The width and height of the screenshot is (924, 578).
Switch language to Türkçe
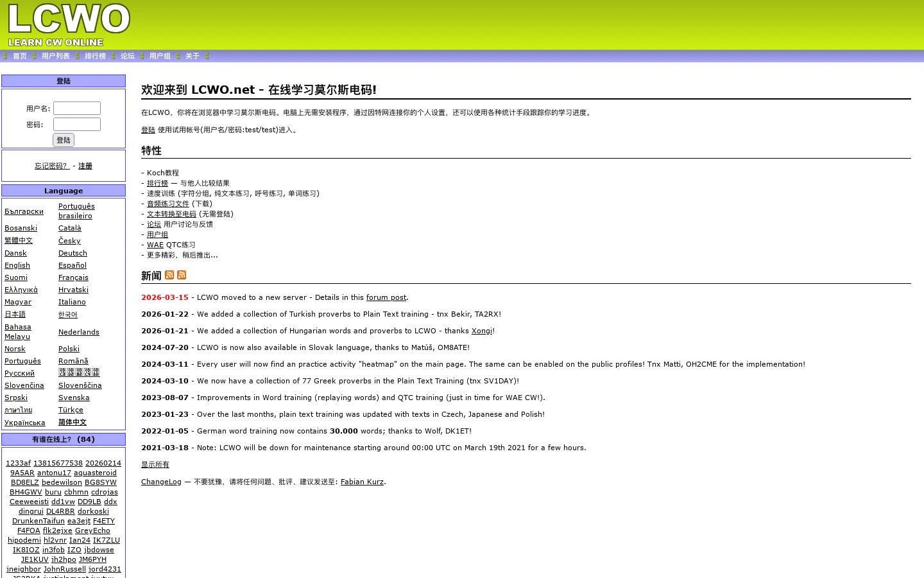pyautogui.click(x=71, y=410)
